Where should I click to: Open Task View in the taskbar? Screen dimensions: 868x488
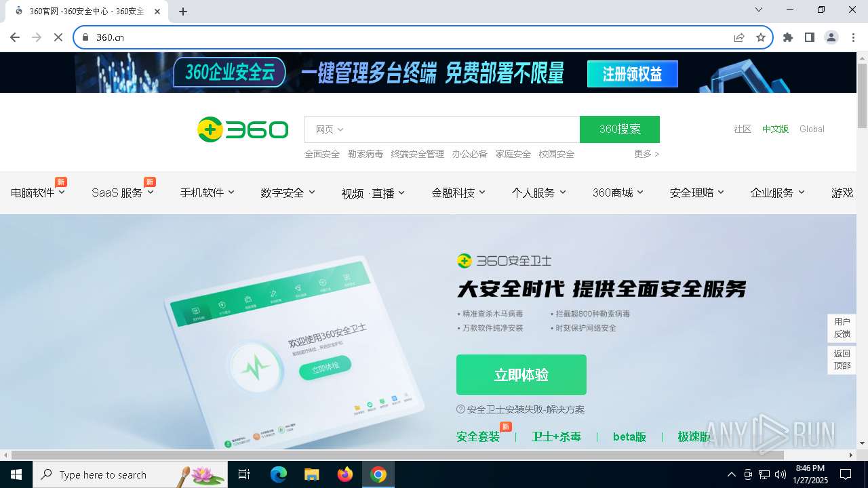click(x=244, y=474)
